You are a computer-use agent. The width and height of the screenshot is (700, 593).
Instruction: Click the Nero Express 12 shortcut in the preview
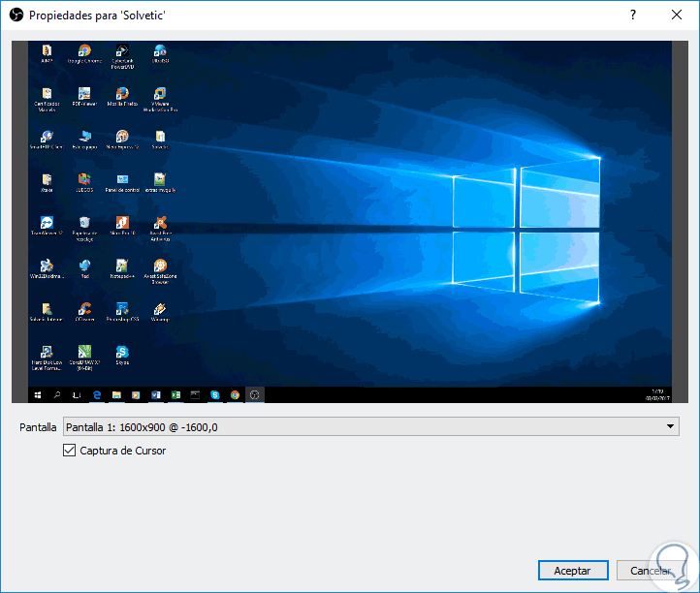pyautogui.click(x=122, y=140)
